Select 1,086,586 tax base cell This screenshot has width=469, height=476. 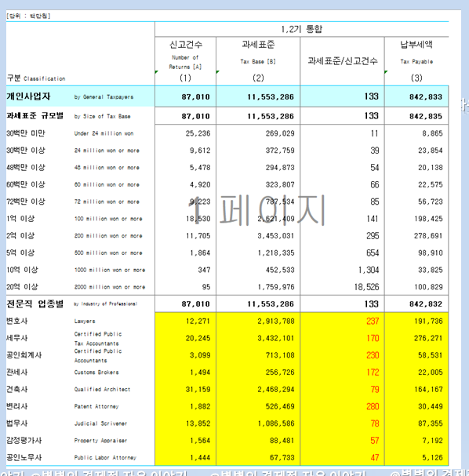pyautogui.click(x=275, y=423)
